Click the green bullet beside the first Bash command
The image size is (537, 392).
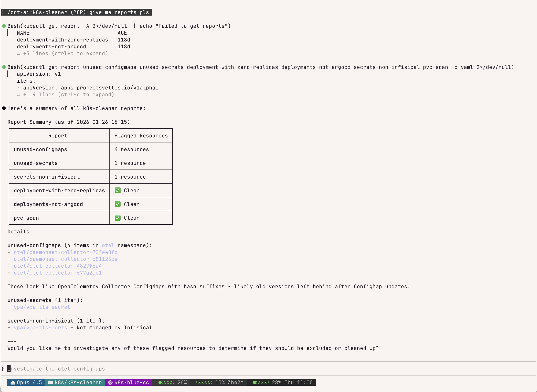click(4, 26)
